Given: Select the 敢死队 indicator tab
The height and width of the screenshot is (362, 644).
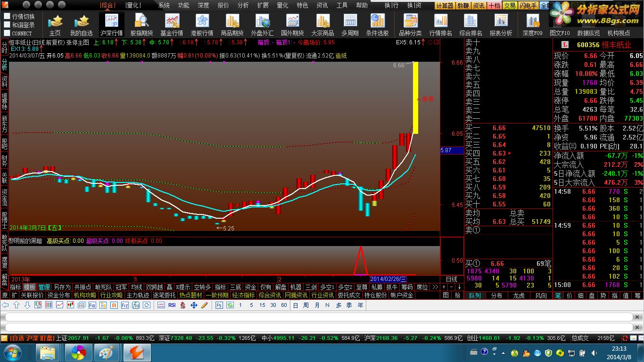Looking at the screenshot, I should [x=103, y=287].
